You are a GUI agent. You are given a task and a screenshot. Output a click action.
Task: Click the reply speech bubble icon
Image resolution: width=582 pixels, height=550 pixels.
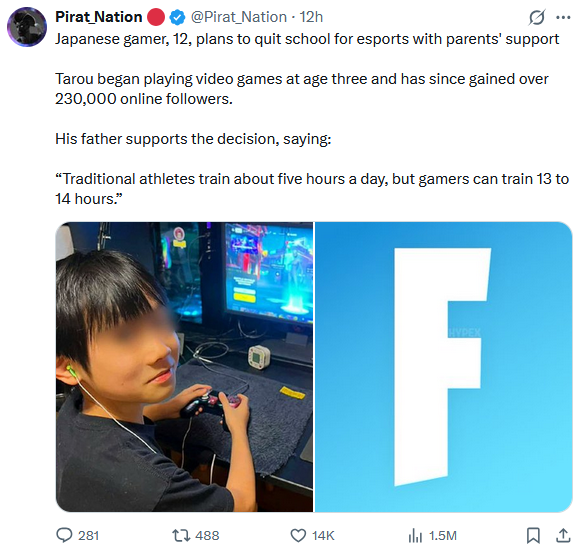click(64, 536)
